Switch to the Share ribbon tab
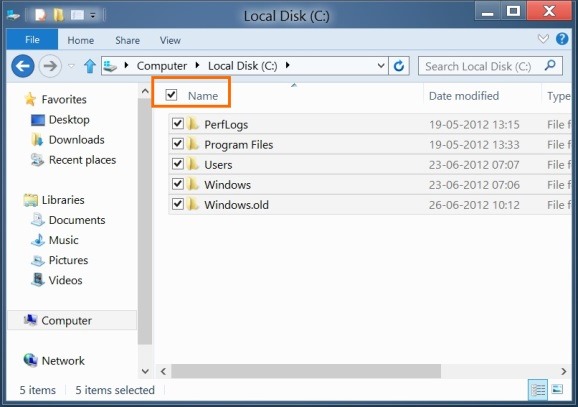The width and height of the screenshot is (578, 407). tap(127, 40)
